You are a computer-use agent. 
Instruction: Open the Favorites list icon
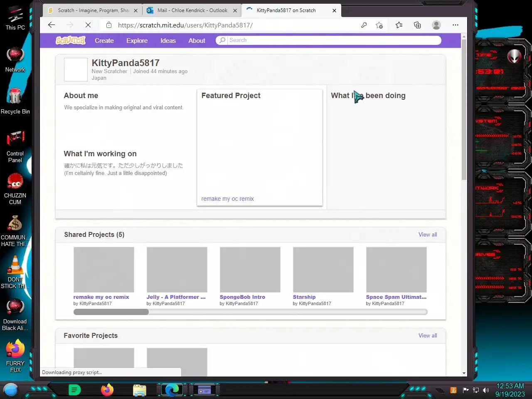tap(399, 25)
